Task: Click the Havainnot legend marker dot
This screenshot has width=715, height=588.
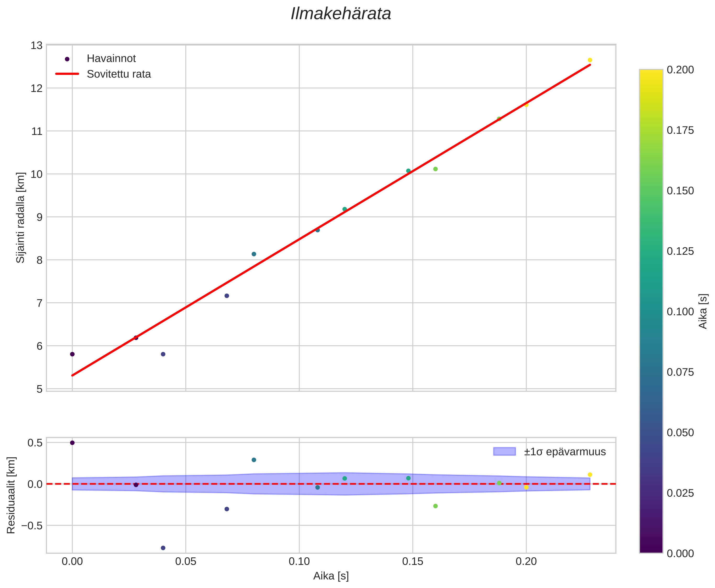Action: click(67, 59)
